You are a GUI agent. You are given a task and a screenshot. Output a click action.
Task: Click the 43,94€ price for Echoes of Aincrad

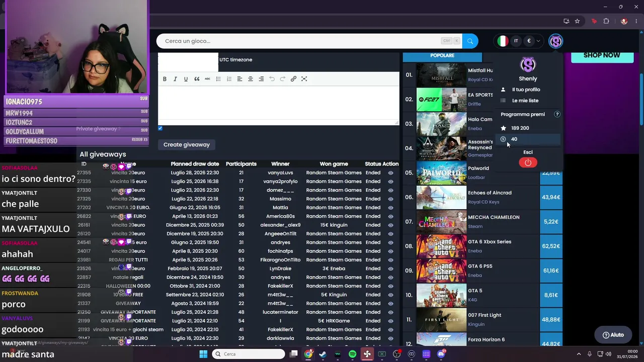[x=551, y=197]
